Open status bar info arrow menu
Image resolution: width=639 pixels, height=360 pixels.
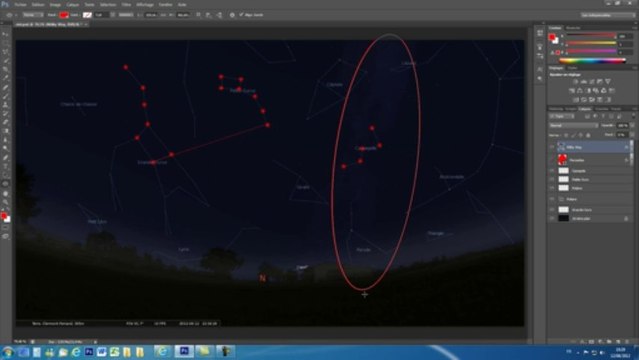click(x=95, y=342)
